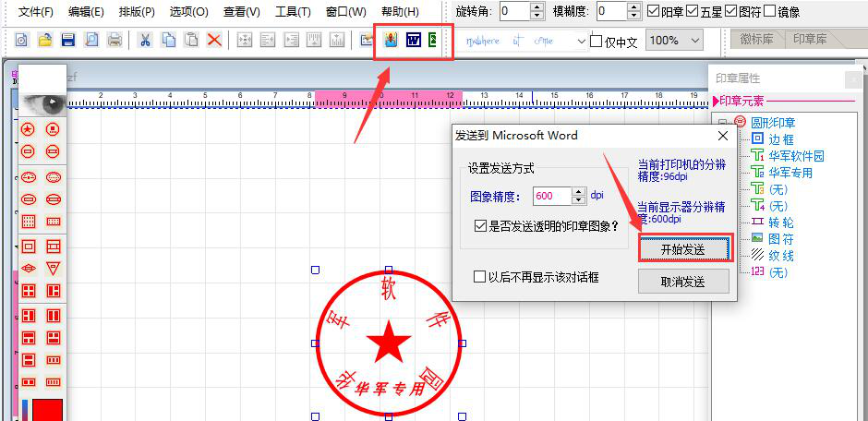Select 华军软件园 text element in tree
The height and width of the screenshot is (421, 868).
pos(796,156)
